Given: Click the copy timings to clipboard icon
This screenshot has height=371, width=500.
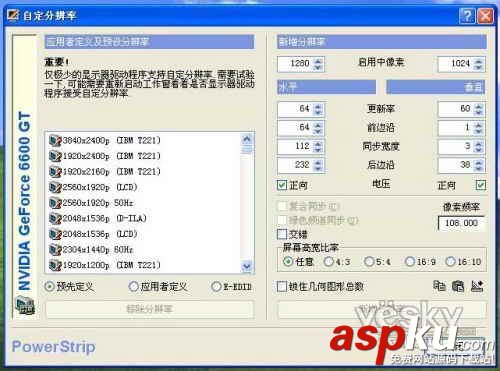Looking at the screenshot, I should [x=439, y=286].
